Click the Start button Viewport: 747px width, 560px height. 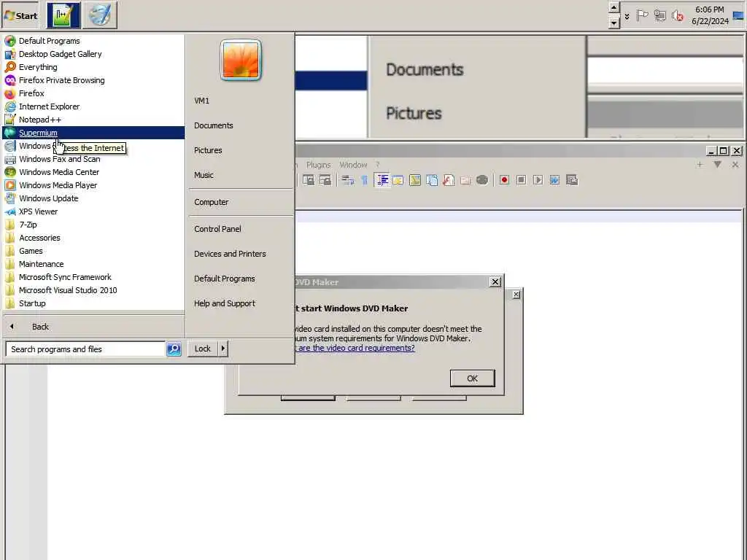click(x=21, y=15)
